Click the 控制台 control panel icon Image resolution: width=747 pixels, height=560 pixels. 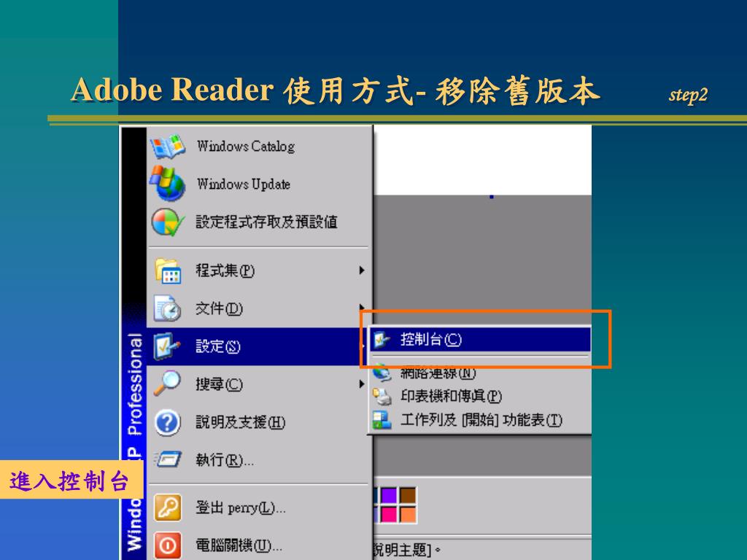click(x=382, y=340)
